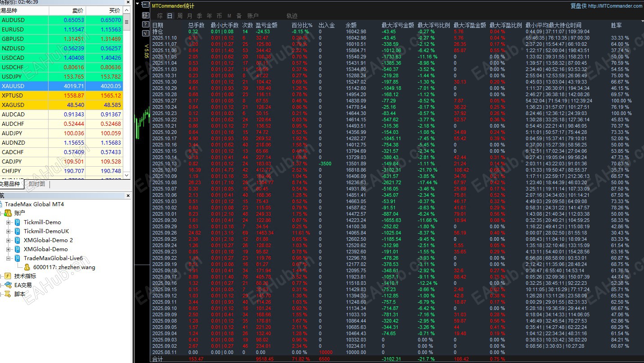Image resolution: width=644 pixels, height=363 pixels.
Task: Select the 年 yearly statistics tab
Action: tap(209, 16)
